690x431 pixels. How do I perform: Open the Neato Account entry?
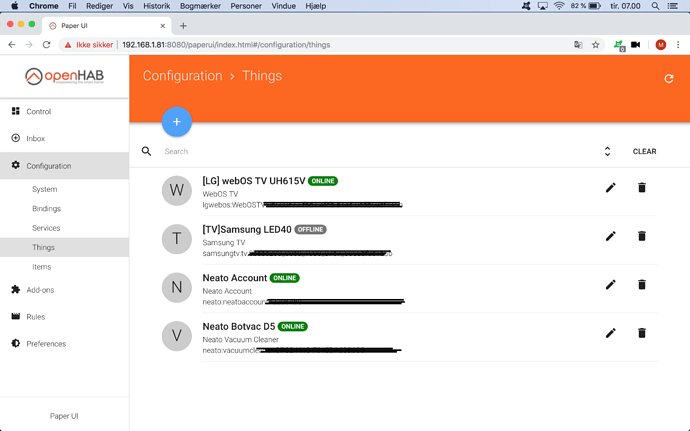(x=235, y=278)
